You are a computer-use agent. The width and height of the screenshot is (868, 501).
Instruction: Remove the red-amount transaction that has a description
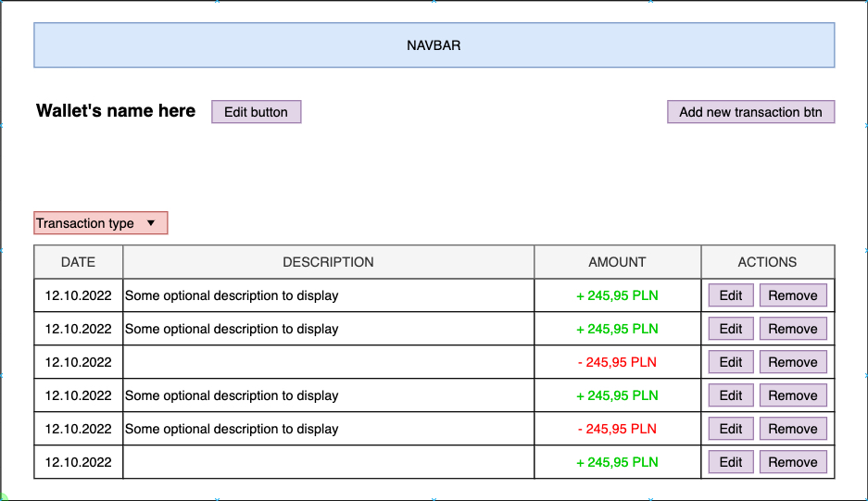tap(793, 429)
